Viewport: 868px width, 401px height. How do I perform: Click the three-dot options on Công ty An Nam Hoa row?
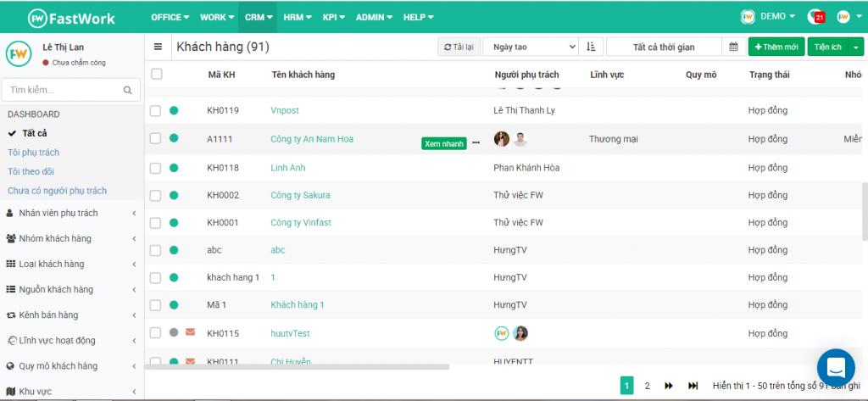click(x=476, y=142)
